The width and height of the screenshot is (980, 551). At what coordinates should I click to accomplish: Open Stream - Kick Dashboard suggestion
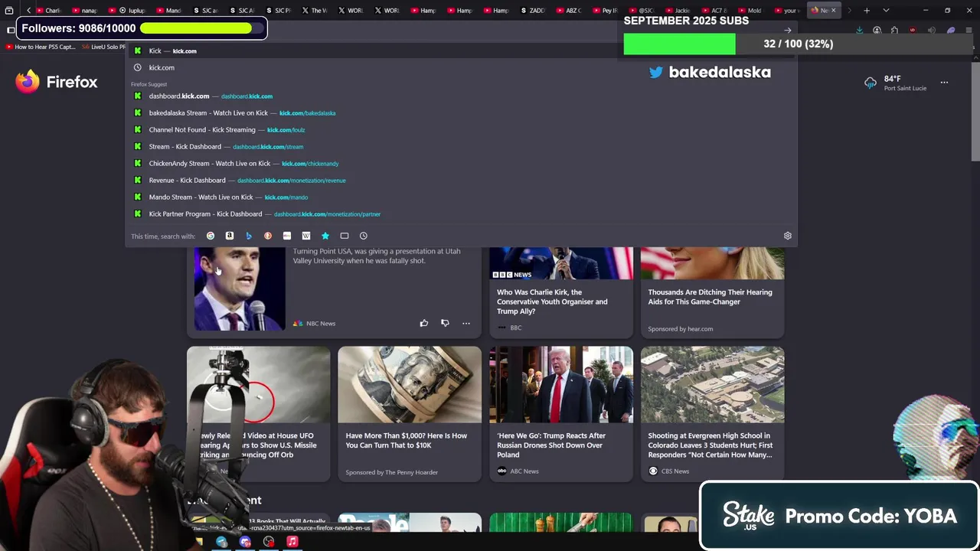pyautogui.click(x=462, y=146)
